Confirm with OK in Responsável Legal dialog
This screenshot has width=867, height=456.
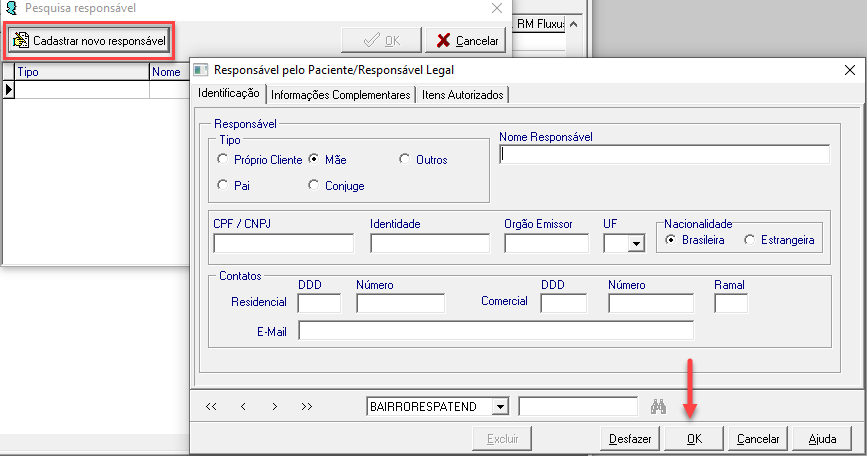coord(694,439)
